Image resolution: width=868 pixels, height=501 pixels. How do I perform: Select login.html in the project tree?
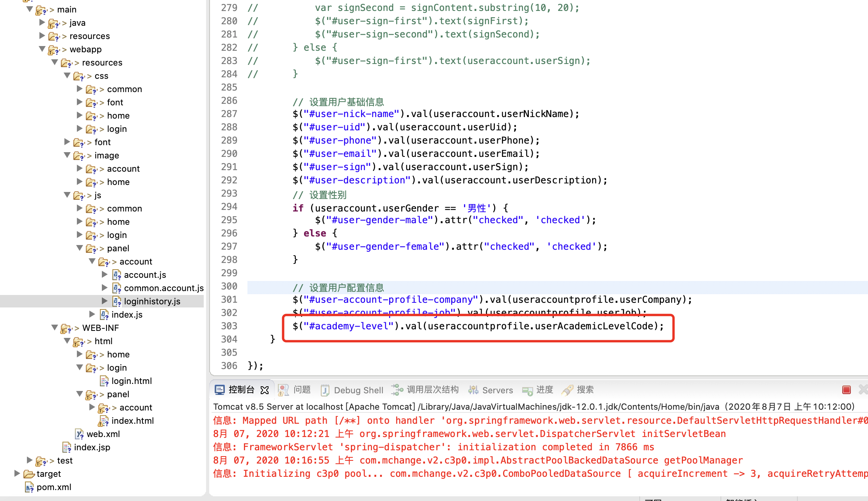pos(132,381)
